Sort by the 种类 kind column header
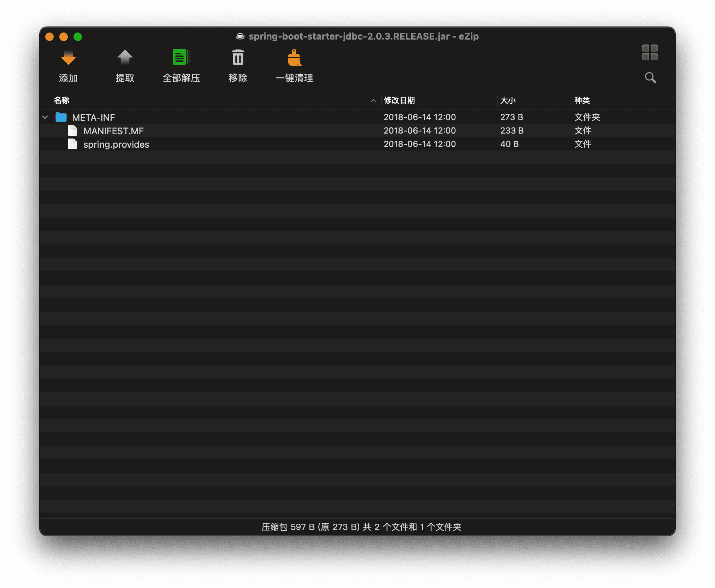The height and width of the screenshot is (588, 715). [x=582, y=100]
